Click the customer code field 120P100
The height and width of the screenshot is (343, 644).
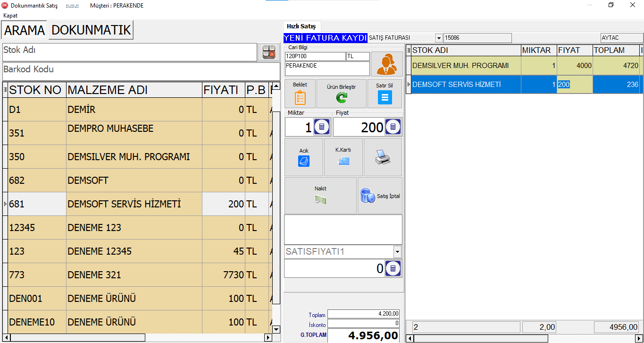click(x=315, y=56)
